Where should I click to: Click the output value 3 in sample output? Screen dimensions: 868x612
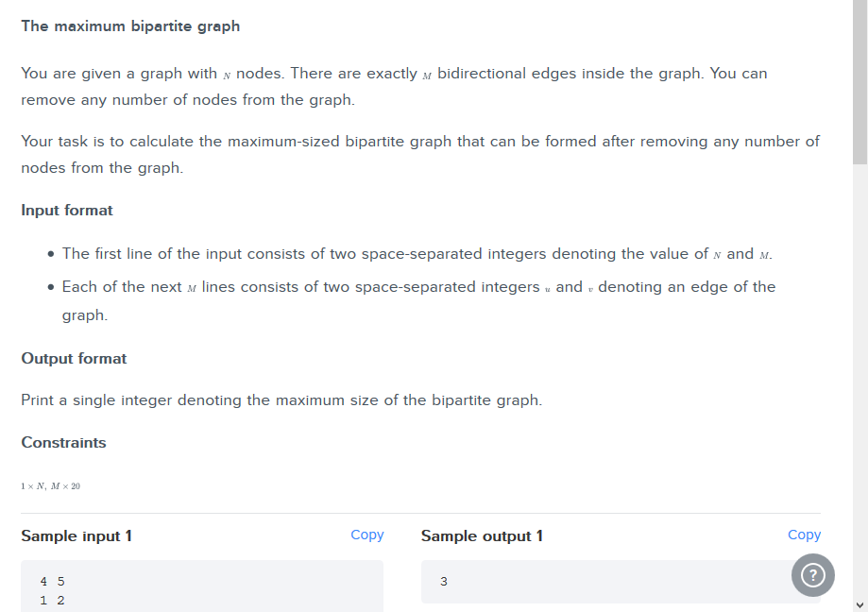pyautogui.click(x=443, y=582)
